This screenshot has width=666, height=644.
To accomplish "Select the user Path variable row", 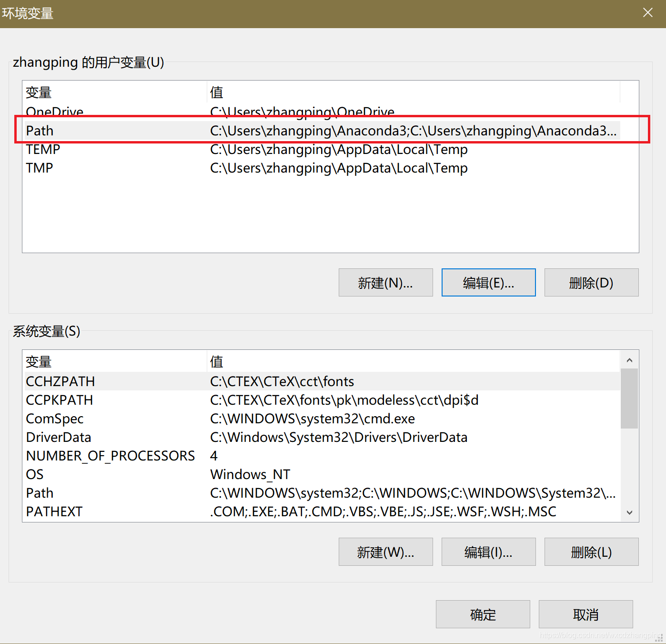I will point(322,131).
